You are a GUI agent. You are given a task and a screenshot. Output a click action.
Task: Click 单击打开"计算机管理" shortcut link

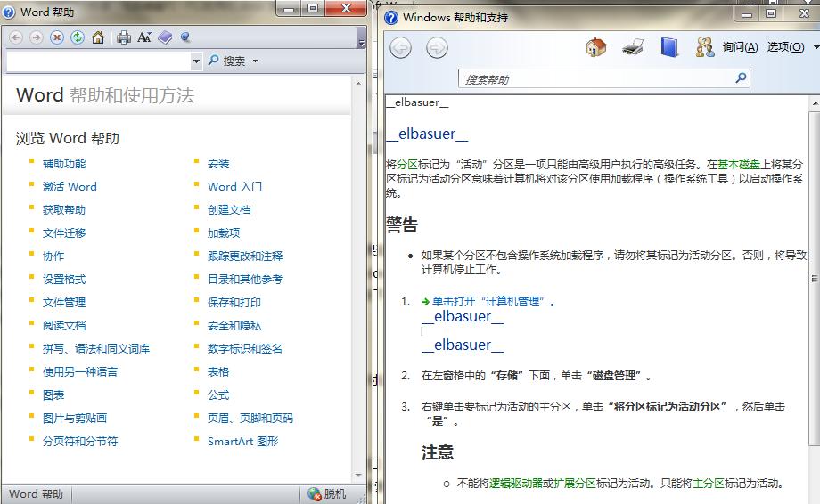pyautogui.click(x=488, y=301)
